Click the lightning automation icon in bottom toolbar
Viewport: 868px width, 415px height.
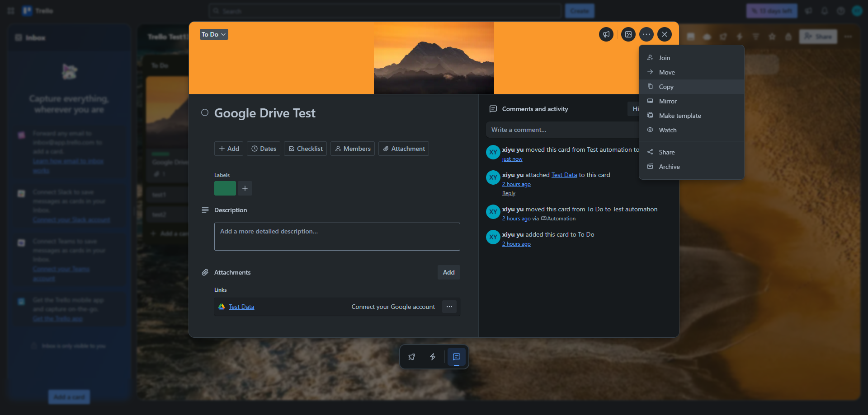click(x=433, y=357)
